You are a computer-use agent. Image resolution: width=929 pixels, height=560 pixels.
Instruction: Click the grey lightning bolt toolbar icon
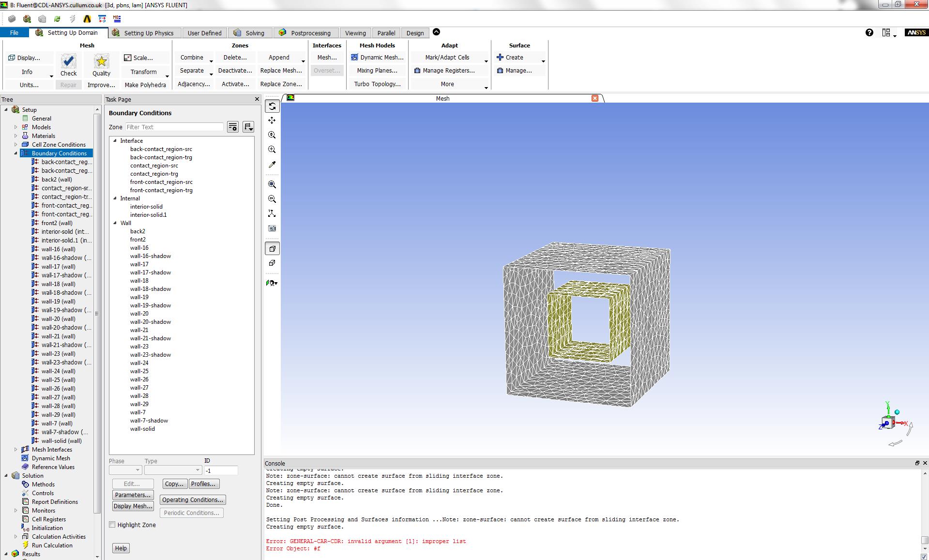72,19
